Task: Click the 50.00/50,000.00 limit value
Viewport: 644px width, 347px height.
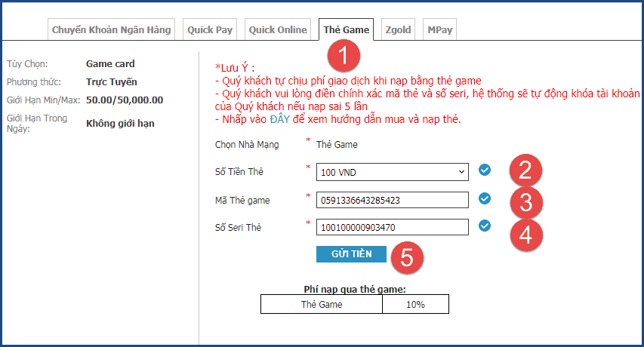Action: 125,100
